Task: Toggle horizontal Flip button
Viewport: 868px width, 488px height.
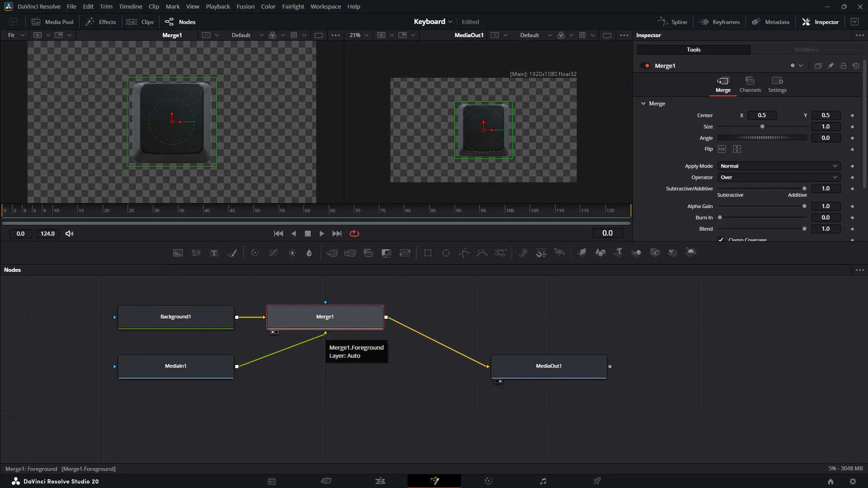Action: [721, 149]
